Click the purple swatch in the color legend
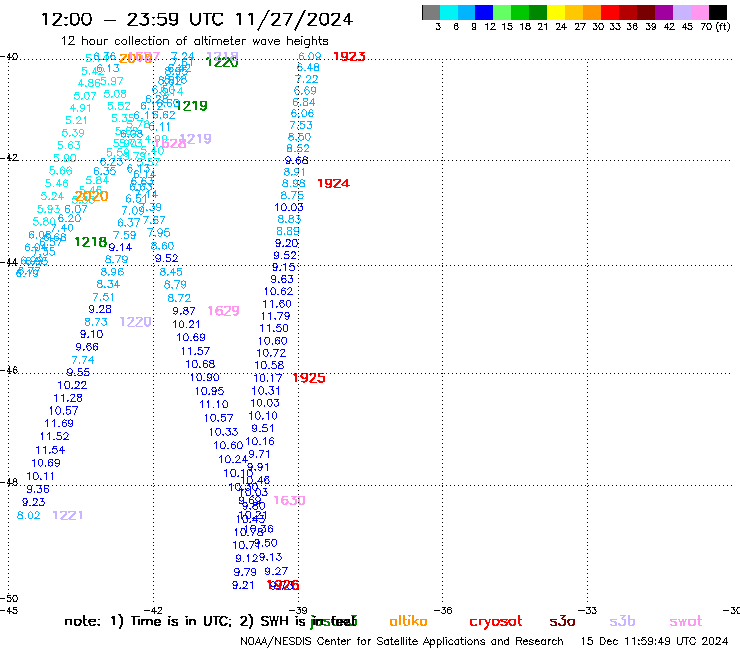Image resolution: width=740 pixels, height=650 pixels. pos(664,12)
